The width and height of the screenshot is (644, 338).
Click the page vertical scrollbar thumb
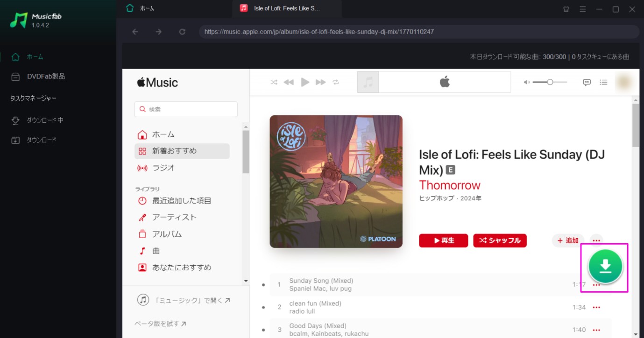point(635,125)
